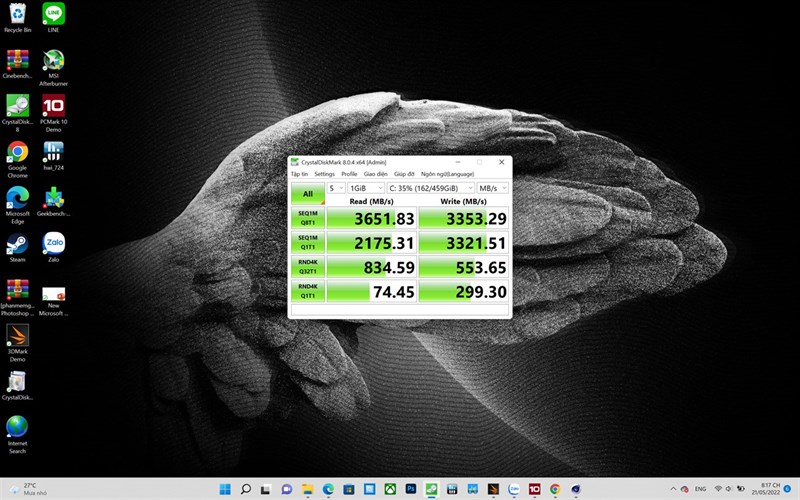Open Xbox app from the taskbar
This screenshot has height=500, width=800.
point(390,489)
